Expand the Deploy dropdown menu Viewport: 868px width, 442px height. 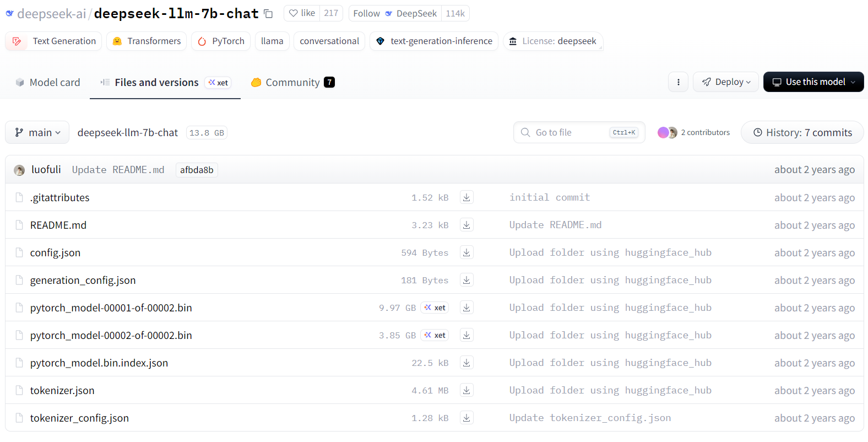tap(725, 82)
